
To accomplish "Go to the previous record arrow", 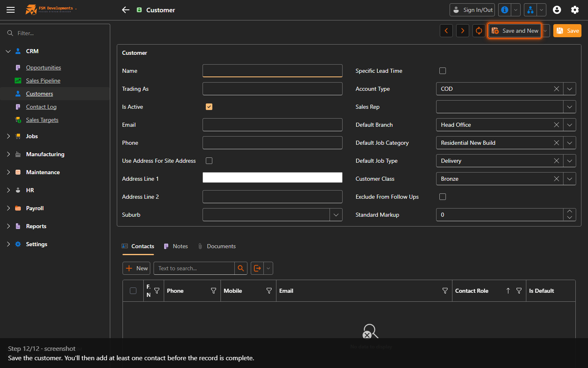I will point(446,31).
